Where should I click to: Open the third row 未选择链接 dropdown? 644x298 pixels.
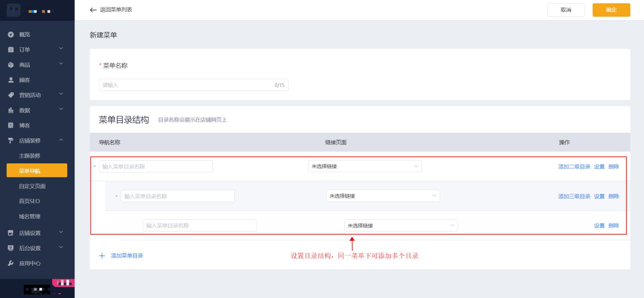[x=401, y=225]
